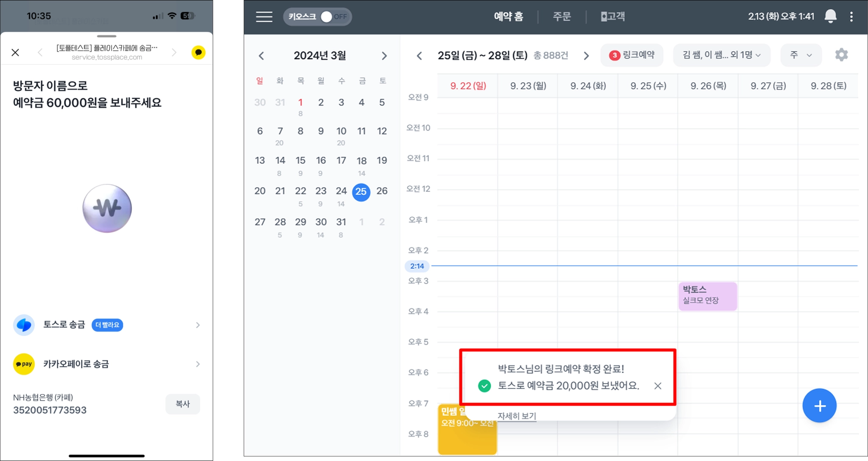The width and height of the screenshot is (868, 461).
Task: Switch to the 주문 tab
Action: pos(562,17)
